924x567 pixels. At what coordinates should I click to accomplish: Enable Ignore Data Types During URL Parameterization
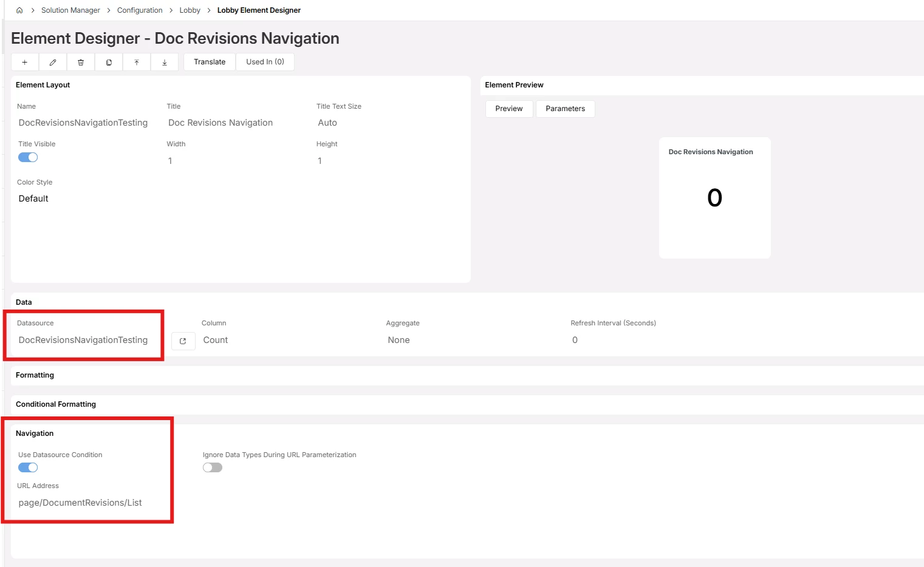213,467
